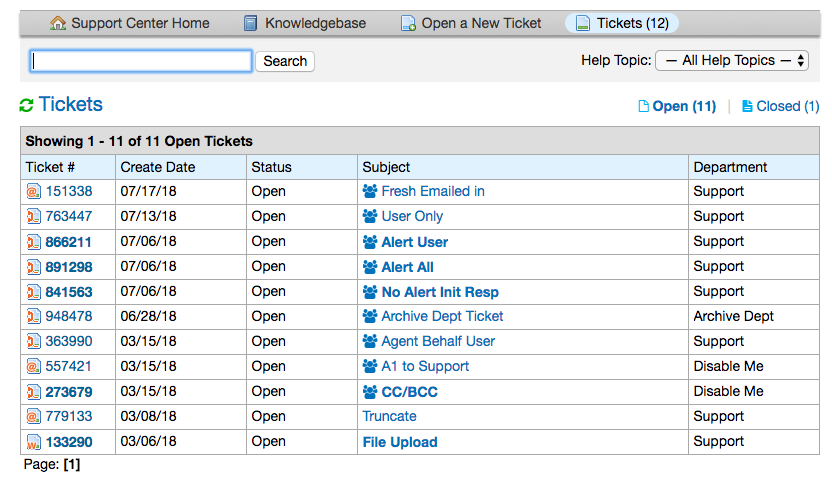This screenshot has width=832, height=487.
Task: Click the collaborators icon next to Alert All
Action: pyautogui.click(x=370, y=267)
